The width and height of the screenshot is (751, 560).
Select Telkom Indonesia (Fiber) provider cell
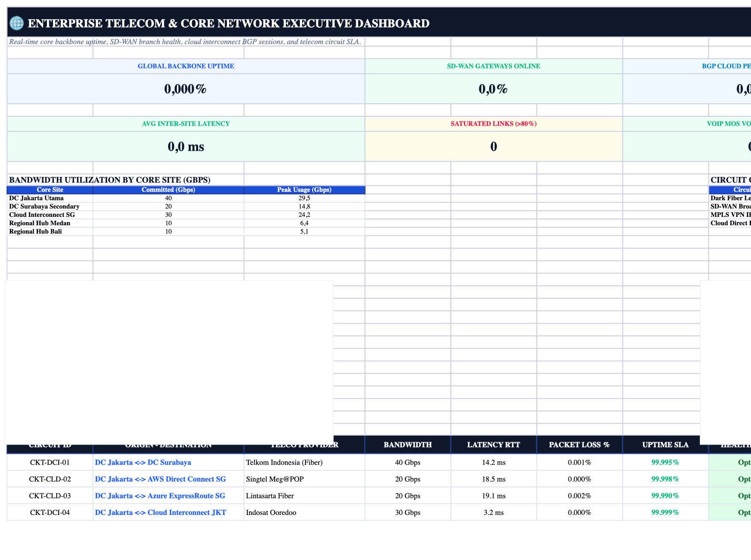point(304,462)
